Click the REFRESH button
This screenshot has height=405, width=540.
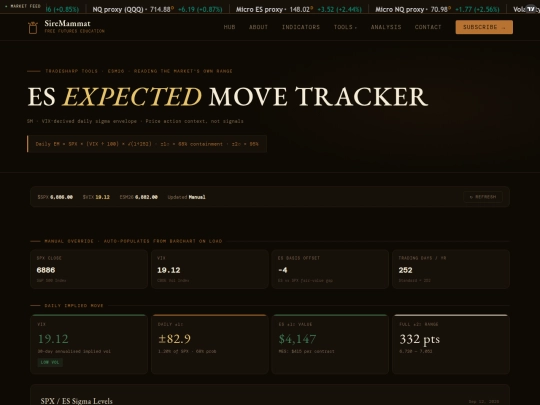point(483,197)
